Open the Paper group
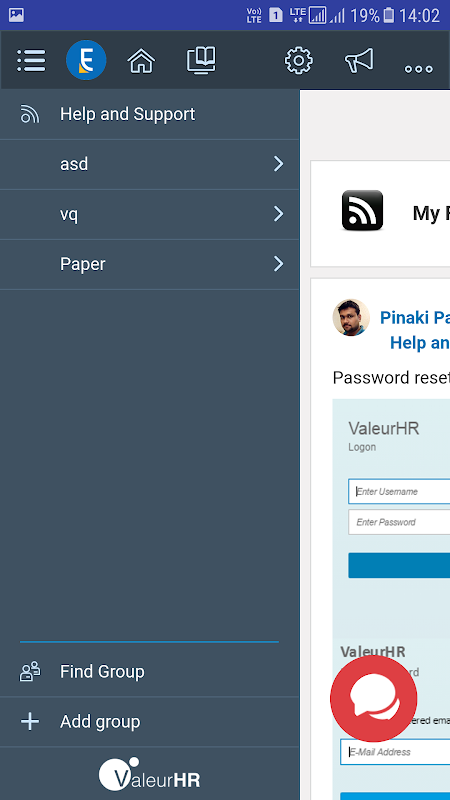The height and width of the screenshot is (800, 450). pyautogui.click(x=149, y=264)
